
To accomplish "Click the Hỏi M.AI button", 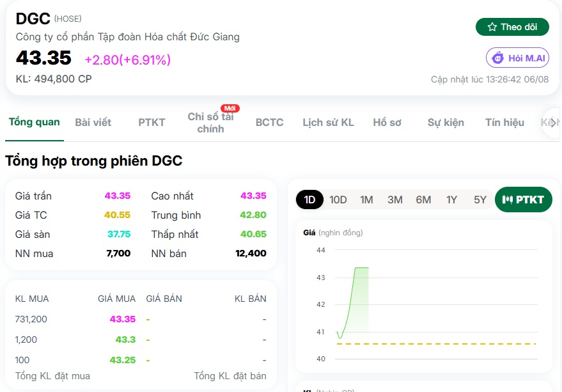I will pos(517,58).
